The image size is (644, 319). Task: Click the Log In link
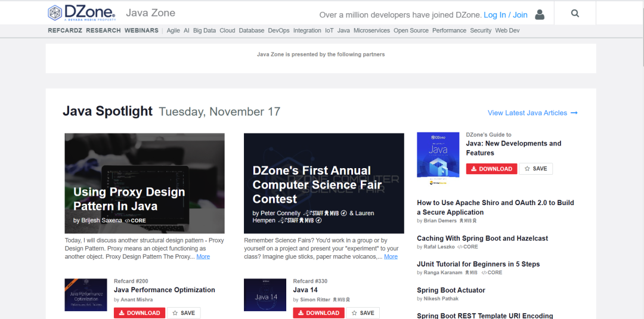tap(495, 15)
